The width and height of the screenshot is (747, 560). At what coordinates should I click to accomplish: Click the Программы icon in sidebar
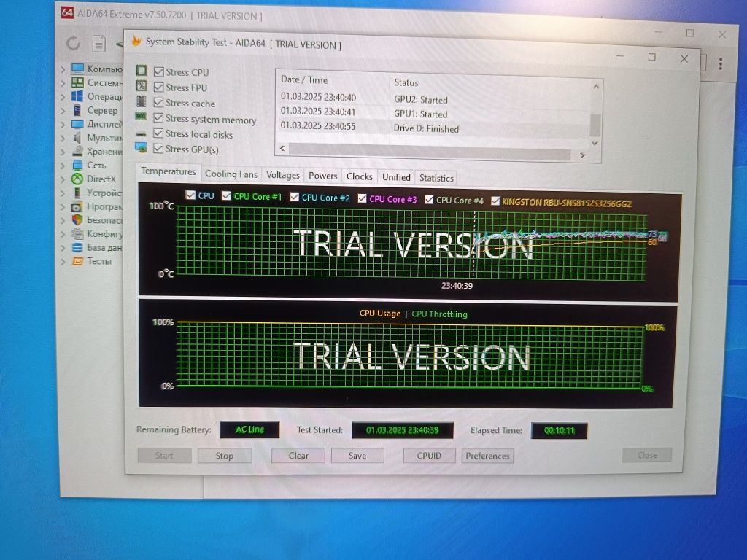[77, 206]
